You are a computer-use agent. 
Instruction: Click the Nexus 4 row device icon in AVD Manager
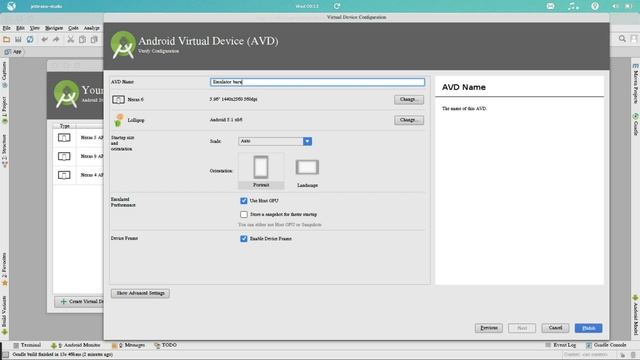64,175
